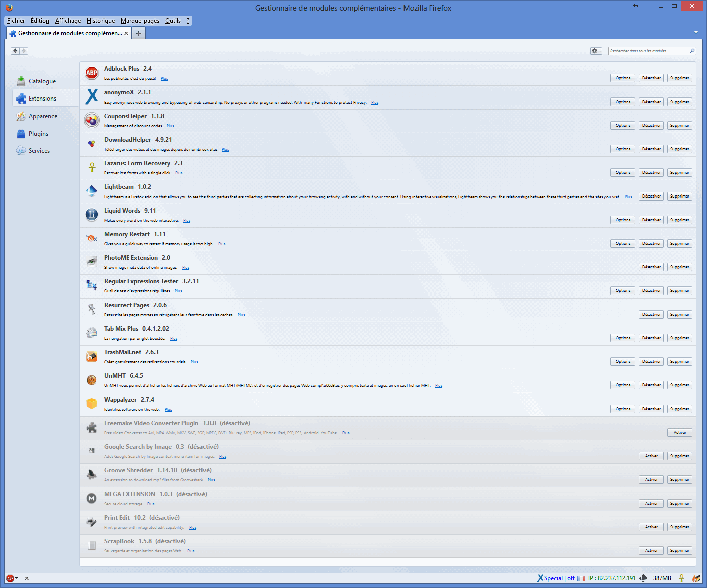Viewport: 707px width, 588px height.
Task: Click the UnMHT extension icon
Action: (92, 380)
